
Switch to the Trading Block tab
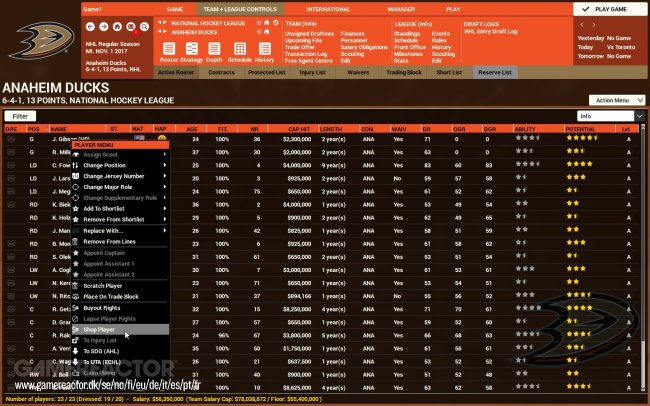coord(383,72)
